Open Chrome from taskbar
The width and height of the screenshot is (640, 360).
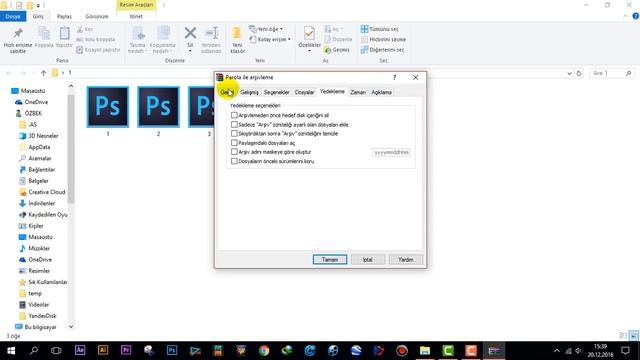[264, 351]
